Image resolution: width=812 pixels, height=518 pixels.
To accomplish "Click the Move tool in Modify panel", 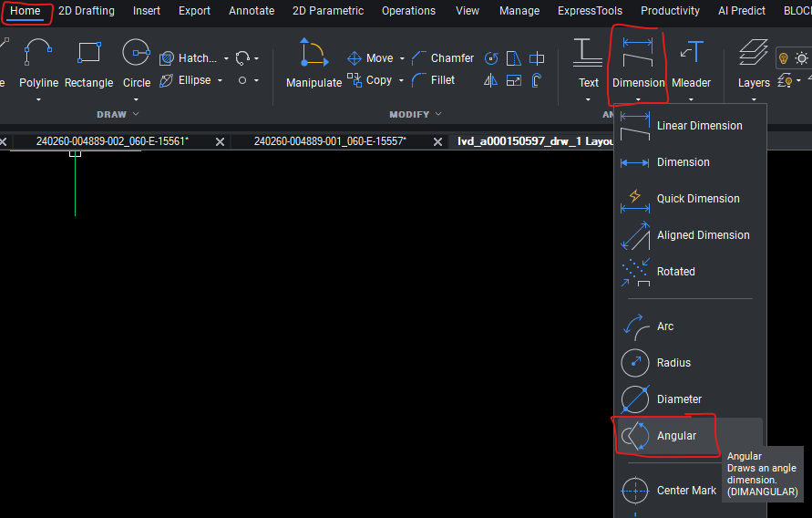I will 370,58.
